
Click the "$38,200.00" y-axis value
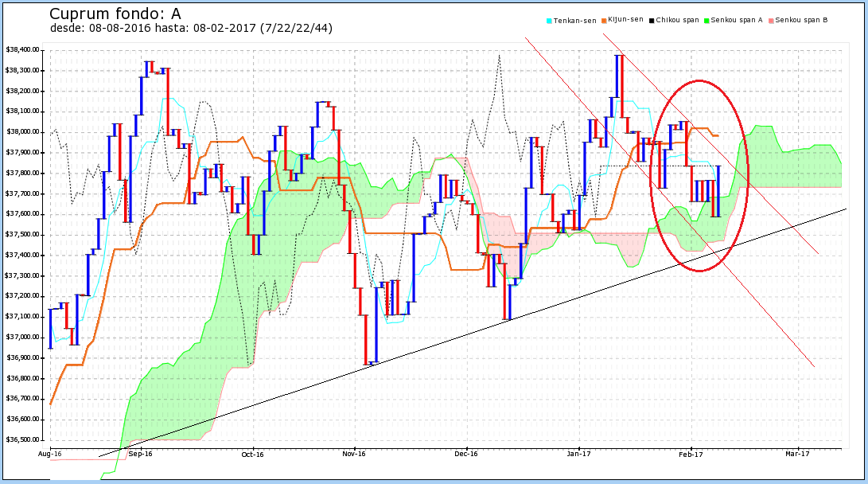point(23,91)
